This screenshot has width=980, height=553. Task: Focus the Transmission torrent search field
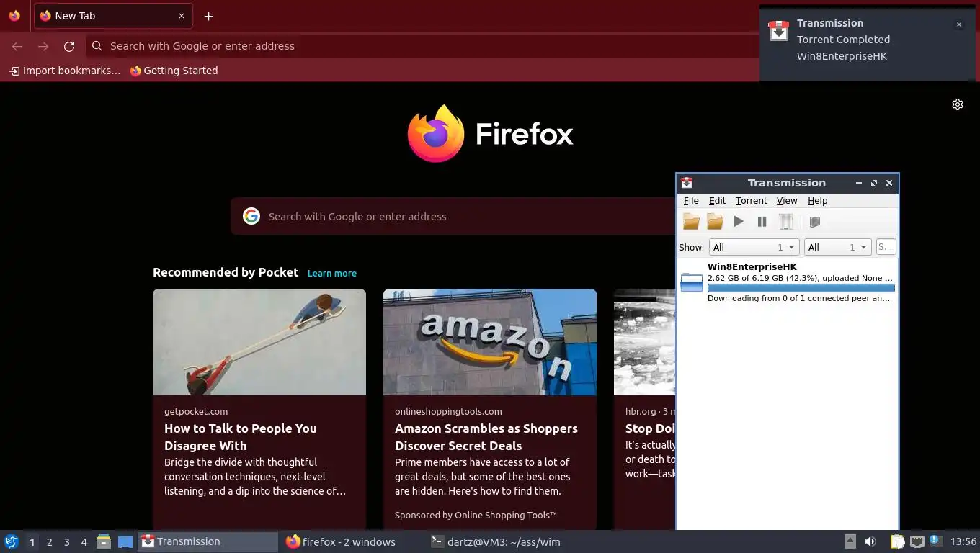886,247
